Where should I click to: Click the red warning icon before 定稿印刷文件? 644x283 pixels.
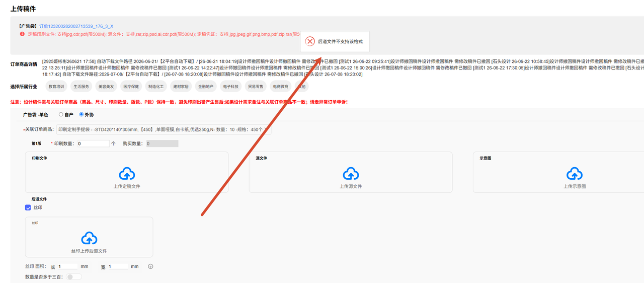[x=22, y=34]
